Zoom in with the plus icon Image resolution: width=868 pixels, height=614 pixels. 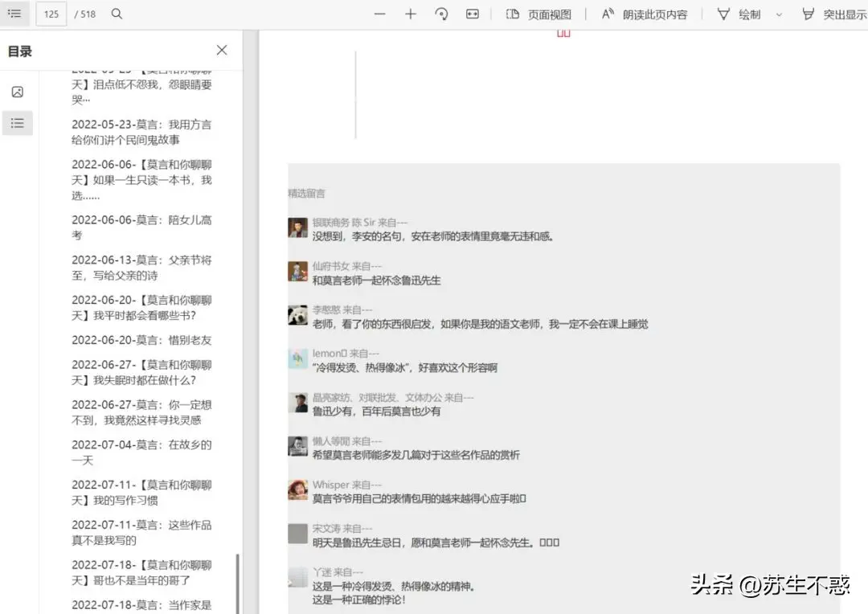click(411, 14)
